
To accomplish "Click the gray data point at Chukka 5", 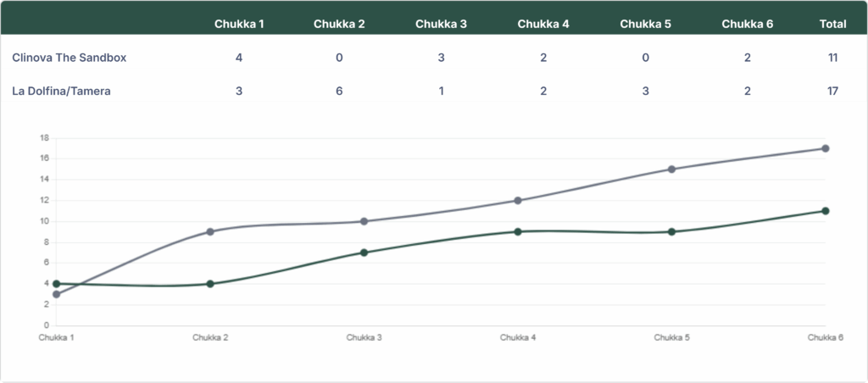I will point(671,169).
